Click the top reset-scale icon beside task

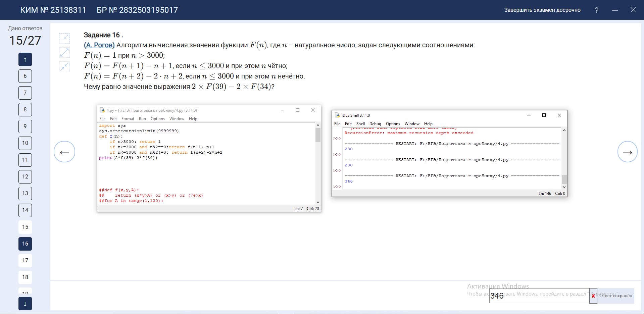[x=64, y=39]
